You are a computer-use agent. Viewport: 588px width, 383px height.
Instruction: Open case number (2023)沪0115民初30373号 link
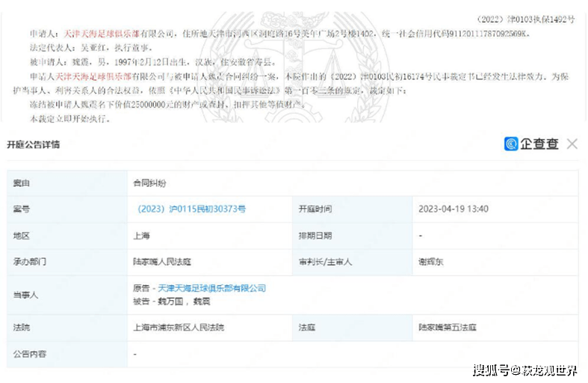pos(191,209)
